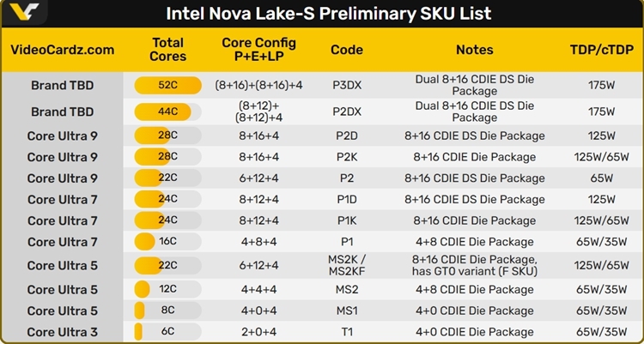Click the VideoCardz logo icon
This screenshot has height=344, width=644.
tap(24, 11)
